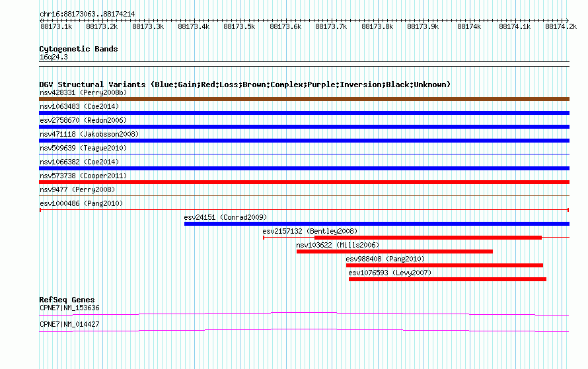Click the 88174k ruler tick label

pos(469,26)
